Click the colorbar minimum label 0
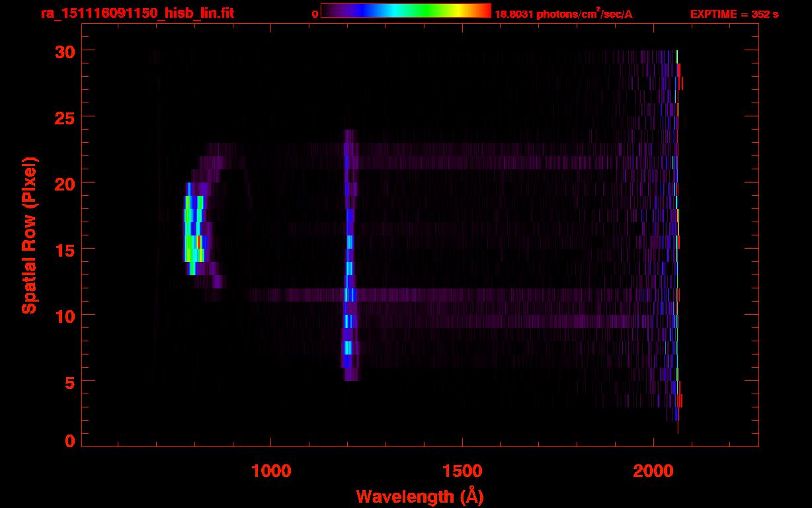The width and height of the screenshot is (812, 508). click(x=315, y=14)
